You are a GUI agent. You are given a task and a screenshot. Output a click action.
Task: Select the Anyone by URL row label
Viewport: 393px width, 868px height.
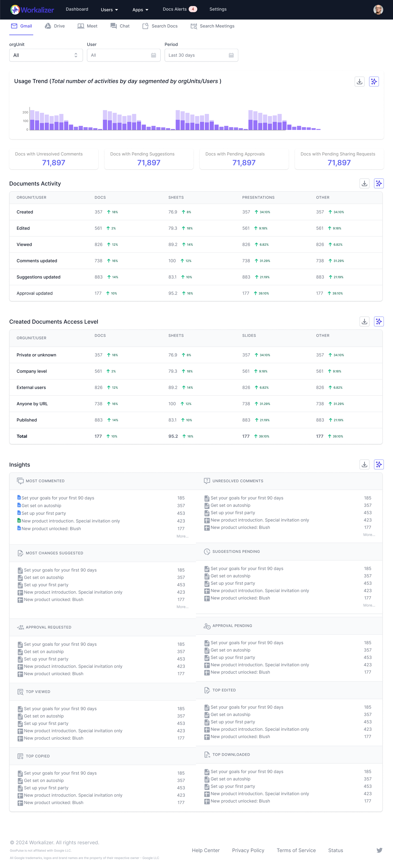coord(32,404)
